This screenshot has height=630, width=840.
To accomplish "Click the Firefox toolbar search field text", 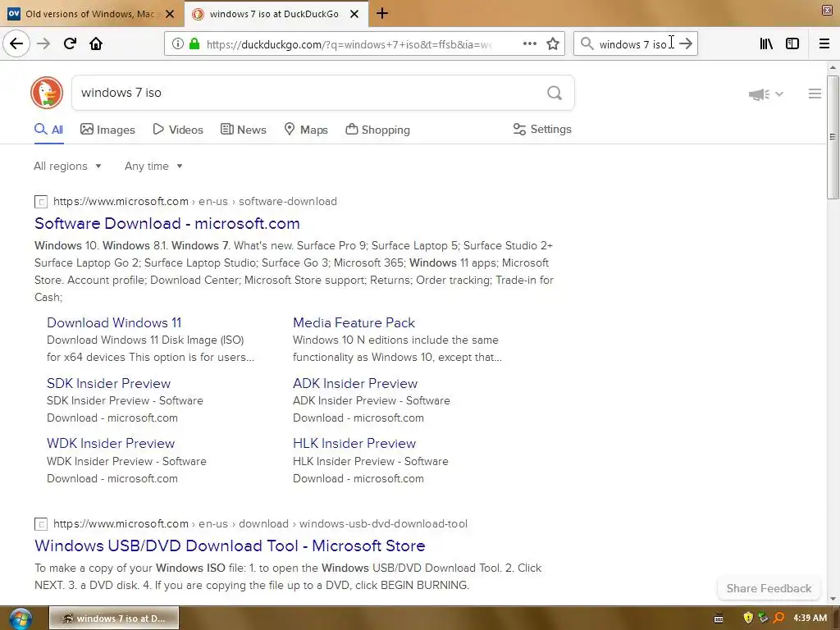I will click(x=632, y=44).
